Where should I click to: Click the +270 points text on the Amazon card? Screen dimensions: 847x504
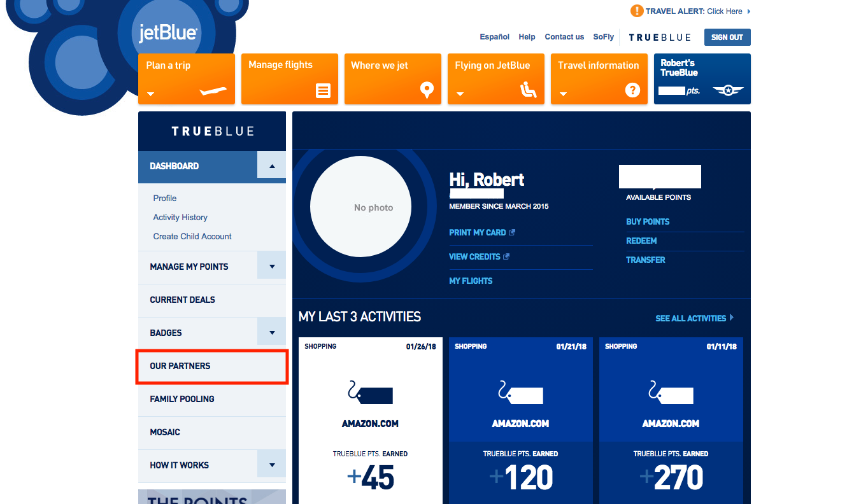(671, 478)
